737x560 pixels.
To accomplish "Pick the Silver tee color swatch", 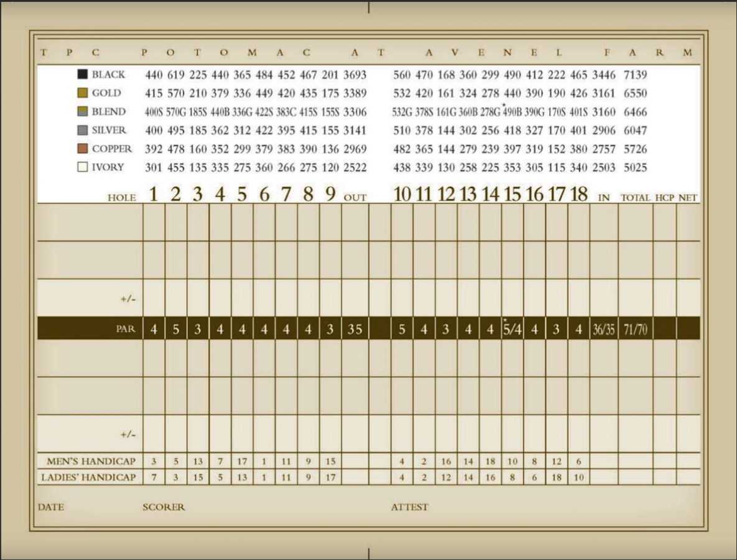I will coord(82,131).
